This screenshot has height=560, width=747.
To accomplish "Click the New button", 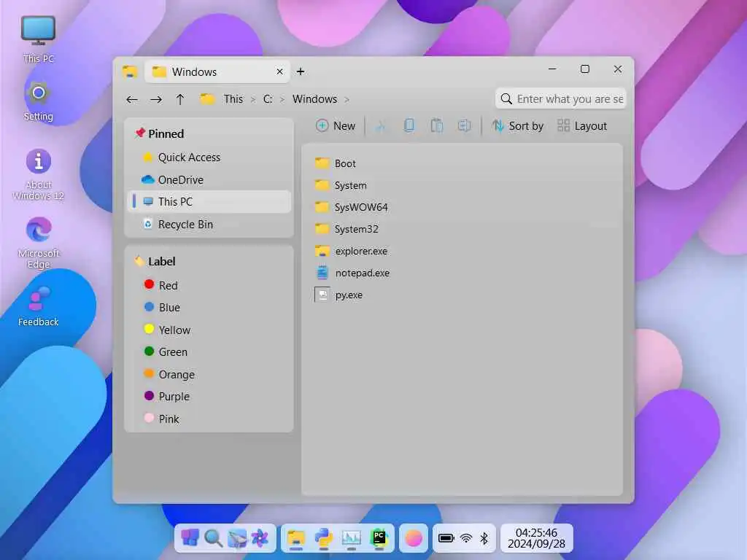I will click(x=336, y=126).
